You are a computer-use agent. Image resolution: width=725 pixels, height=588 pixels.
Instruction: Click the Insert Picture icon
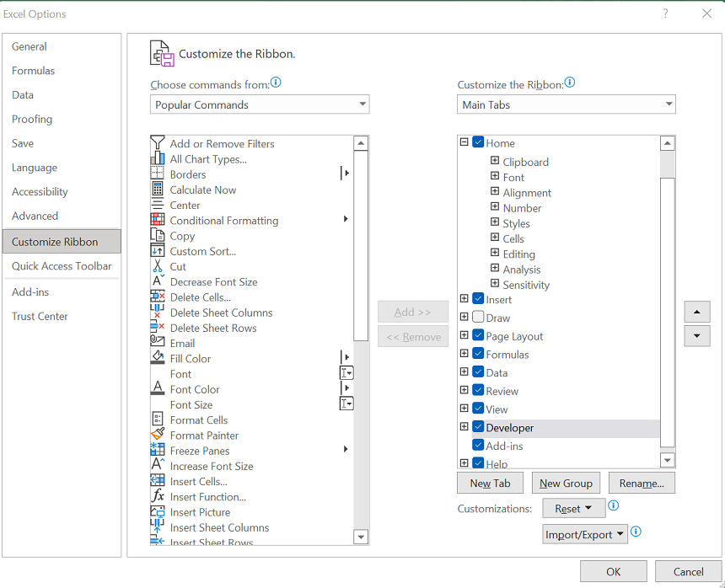click(x=157, y=511)
